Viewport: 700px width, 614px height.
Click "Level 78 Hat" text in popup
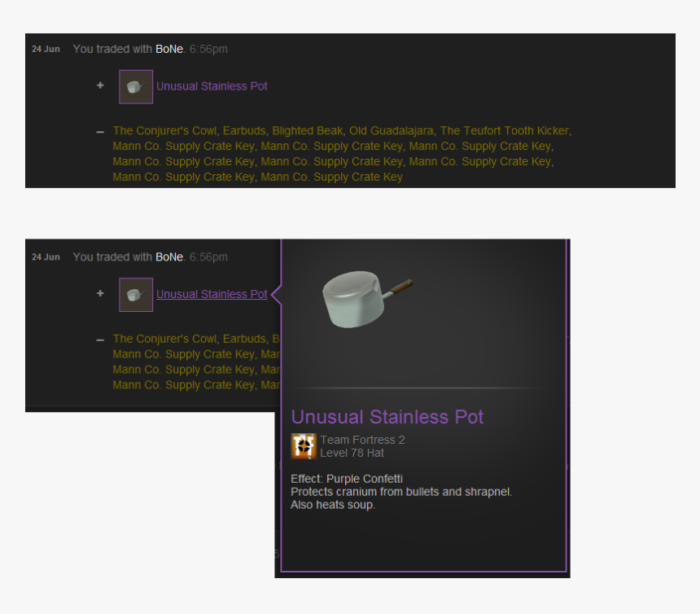click(352, 454)
